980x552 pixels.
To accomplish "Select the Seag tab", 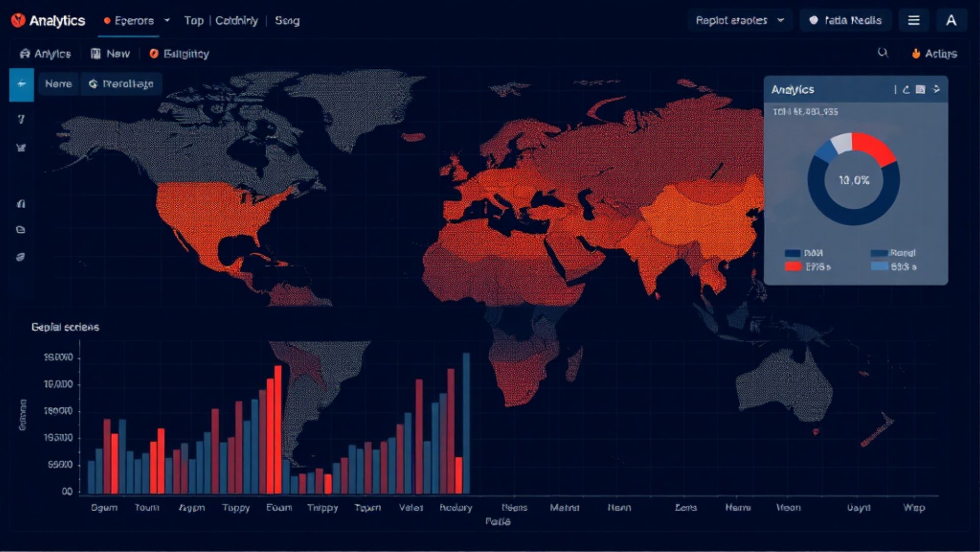I will pos(287,21).
